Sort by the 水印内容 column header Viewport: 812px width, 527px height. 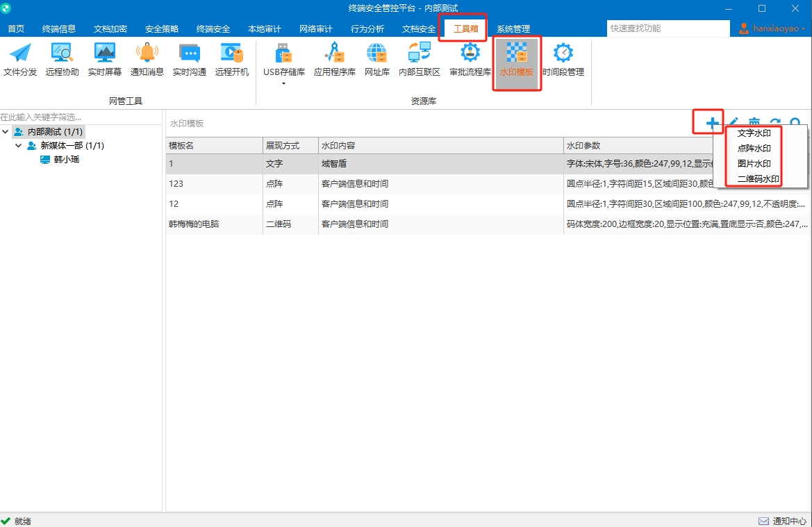[440, 146]
